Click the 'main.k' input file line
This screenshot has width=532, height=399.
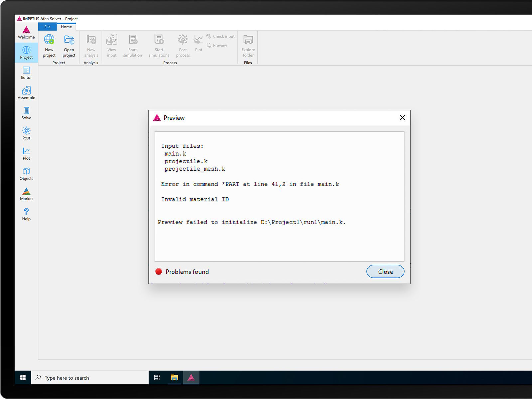click(175, 154)
